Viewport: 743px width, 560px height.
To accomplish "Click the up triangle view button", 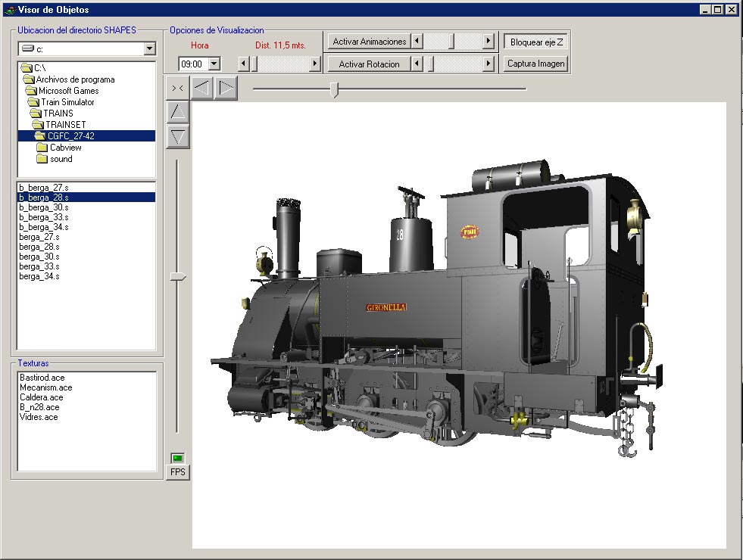I will click(177, 113).
